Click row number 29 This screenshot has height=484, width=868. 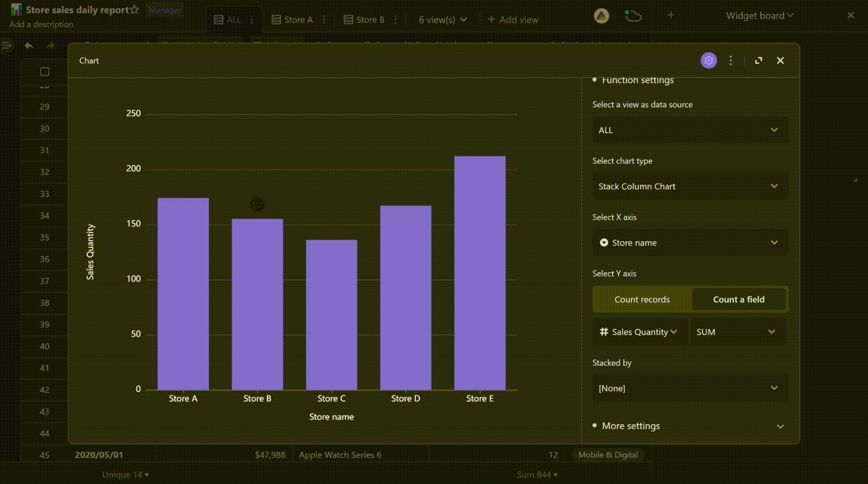coord(44,107)
